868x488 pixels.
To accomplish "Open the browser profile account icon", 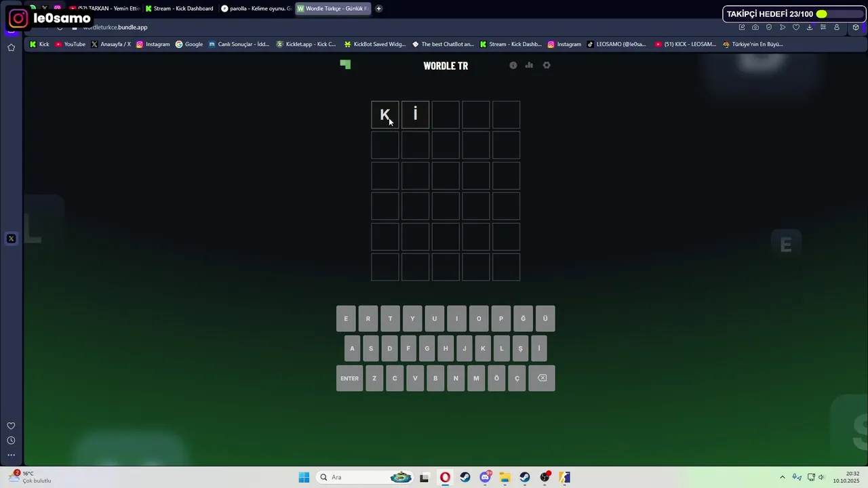I will [837, 27].
